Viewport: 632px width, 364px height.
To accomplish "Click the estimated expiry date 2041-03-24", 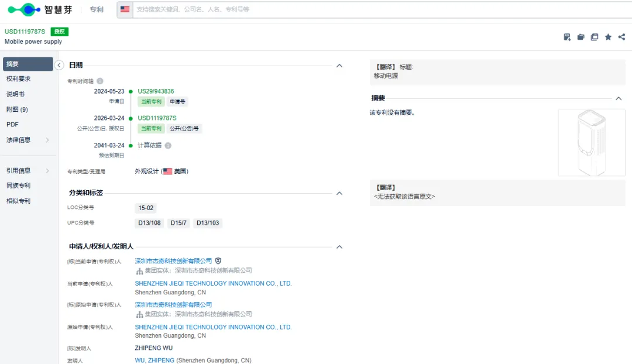I will [x=109, y=146].
